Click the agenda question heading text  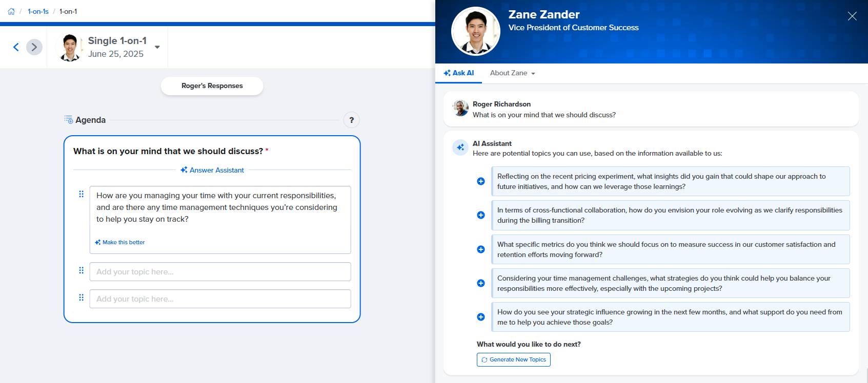(168, 151)
